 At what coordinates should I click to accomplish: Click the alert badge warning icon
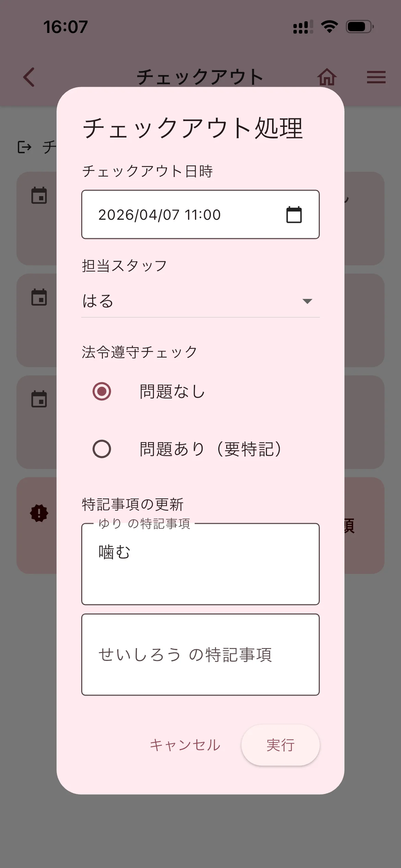point(39,513)
